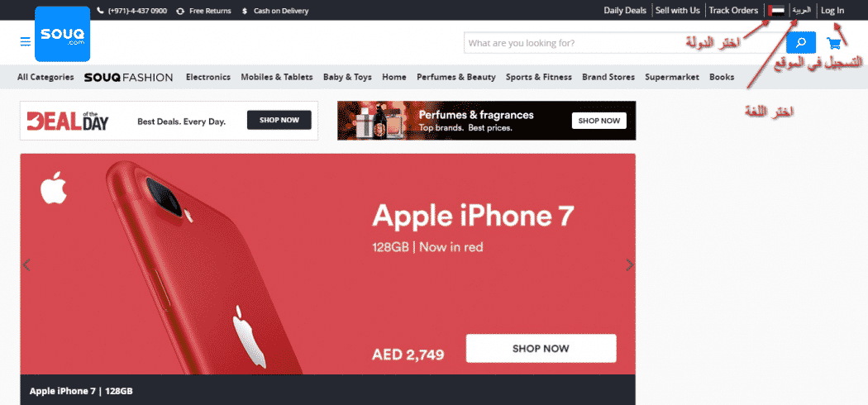The width and height of the screenshot is (868, 405).
Task: Open the shopping cart icon
Action: [833, 43]
